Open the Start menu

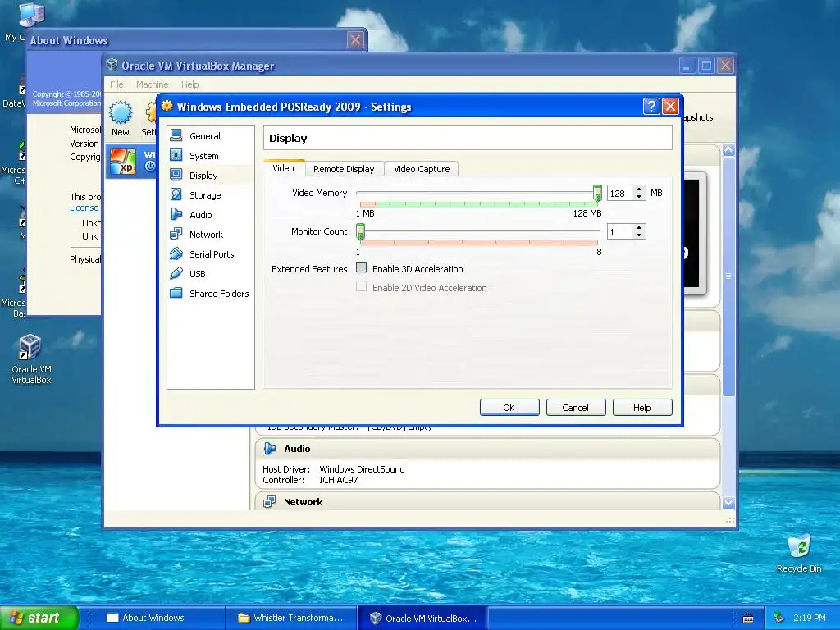[x=39, y=618]
